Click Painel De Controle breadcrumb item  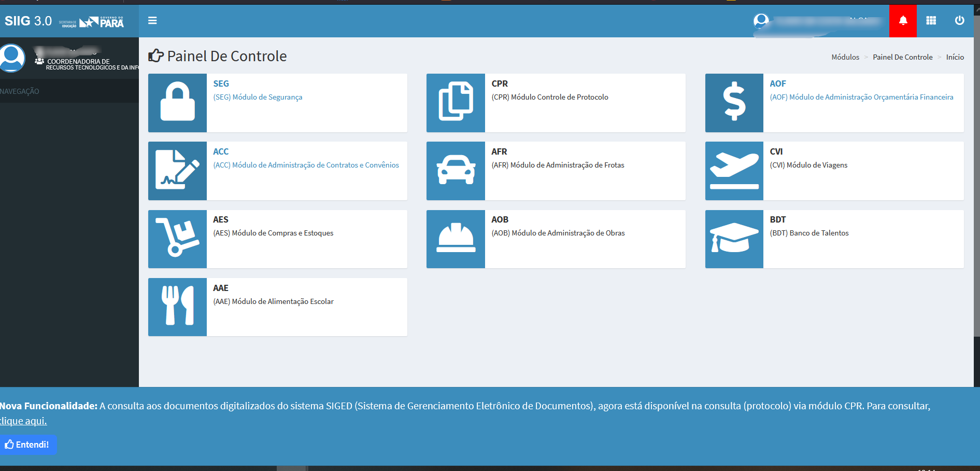pos(902,57)
